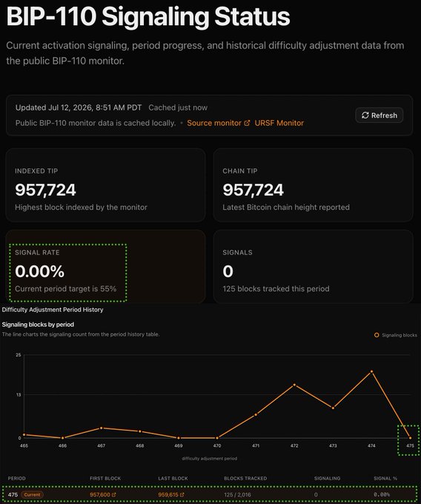Viewport: 421px width, 504px height.
Task: Click the period 475 data point on chart
Action: [x=410, y=438]
